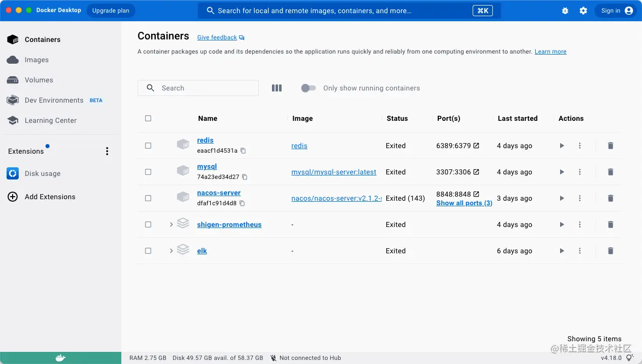This screenshot has height=364, width=642.
Task: Open Extensions three-dot menu
Action: tap(107, 151)
